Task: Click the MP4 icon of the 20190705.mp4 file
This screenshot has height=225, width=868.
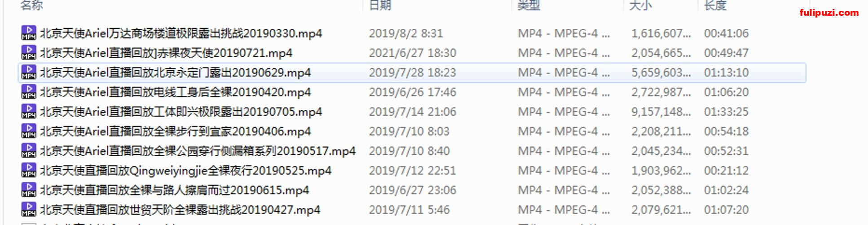Action: pos(29,111)
